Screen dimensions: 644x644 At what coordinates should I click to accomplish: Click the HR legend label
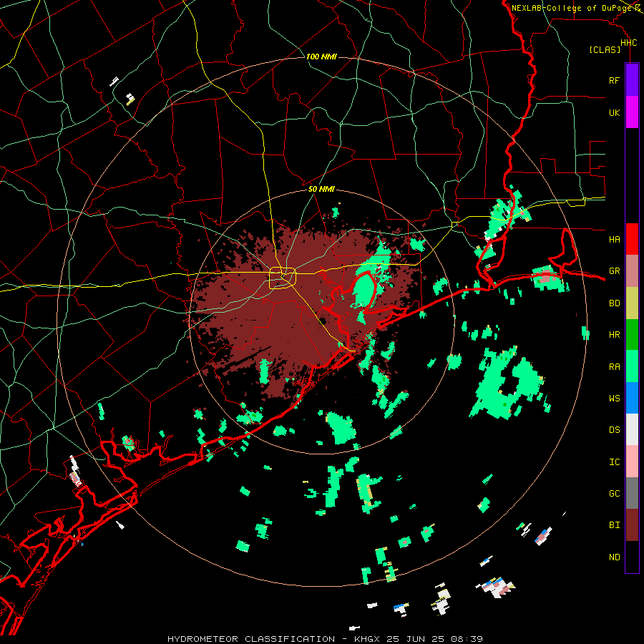(614, 335)
